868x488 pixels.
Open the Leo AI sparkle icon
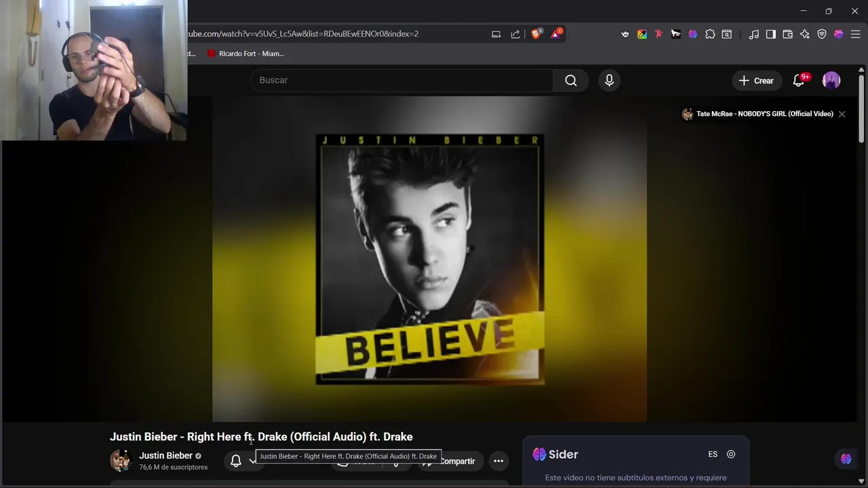[x=805, y=34]
